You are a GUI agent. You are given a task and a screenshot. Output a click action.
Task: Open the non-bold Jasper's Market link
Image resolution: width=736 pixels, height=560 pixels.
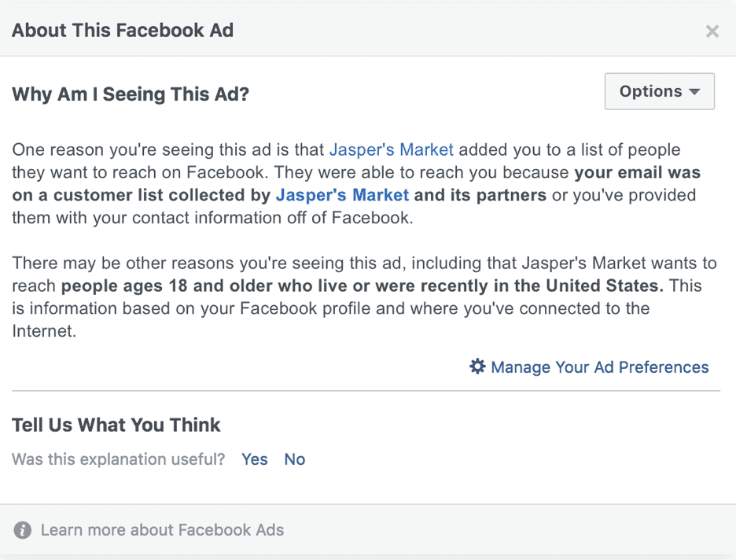point(391,149)
